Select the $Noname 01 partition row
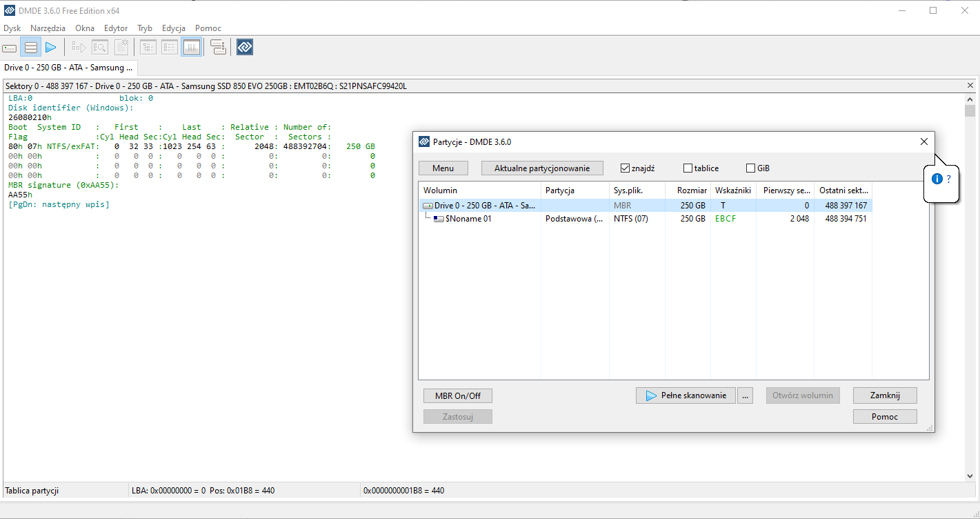This screenshot has height=519, width=980. click(646, 219)
